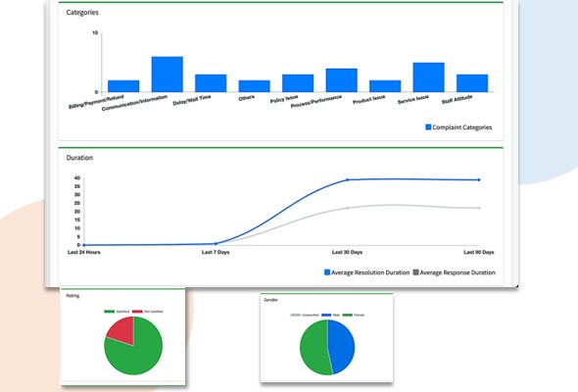
Task: Toggle the Unspecified legend item in Gender
Action: pyautogui.click(x=305, y=315)
